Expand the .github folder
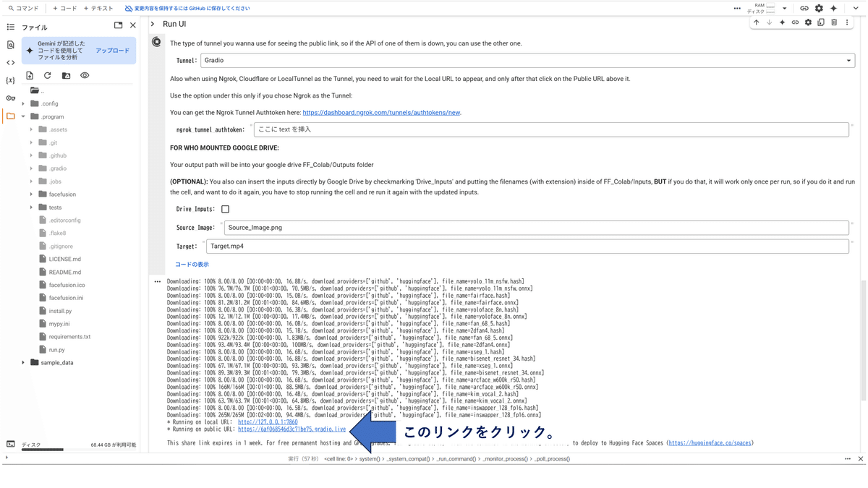This screenshot has height=488, width=868. coord(31,155)
